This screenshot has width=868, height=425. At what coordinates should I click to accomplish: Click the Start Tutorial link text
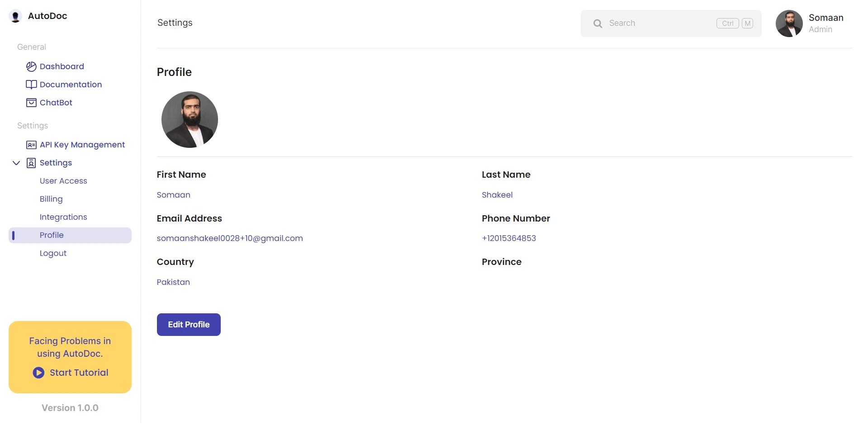point(79,373)
